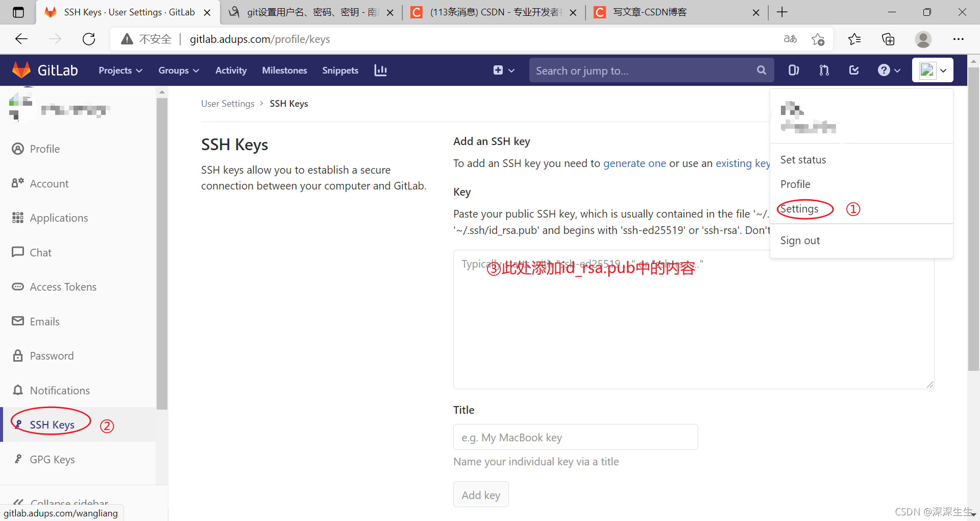This screenshot has width=980, height=521.
Task: Open browser settings and more menu
Action: point(959,39)
